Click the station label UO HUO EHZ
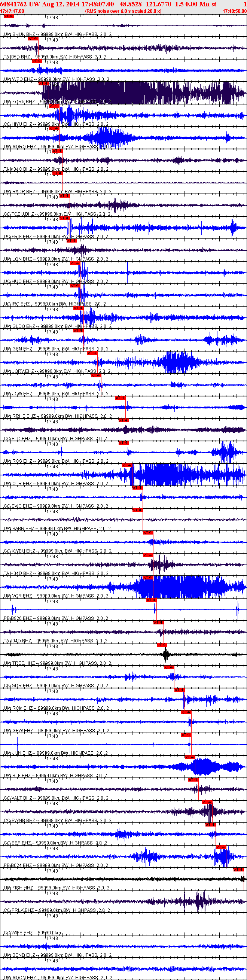Viewport: 247px width, 980px height. click(18, 281)
